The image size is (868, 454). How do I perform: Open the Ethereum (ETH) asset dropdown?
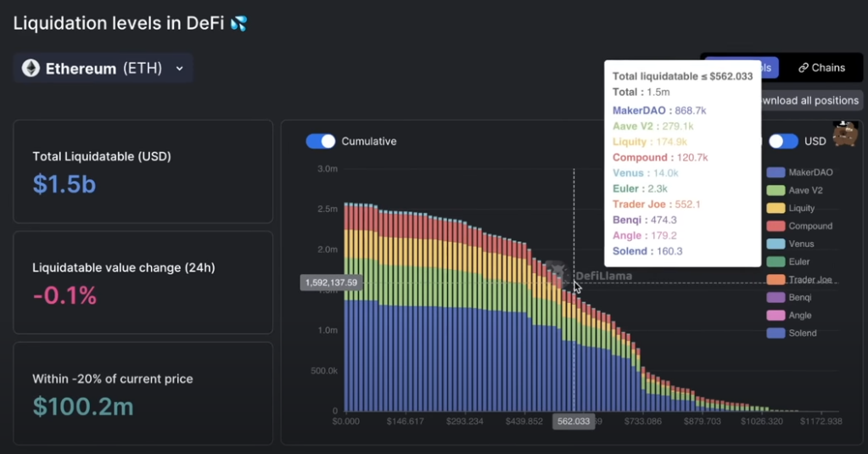click(x=103, y=69)
